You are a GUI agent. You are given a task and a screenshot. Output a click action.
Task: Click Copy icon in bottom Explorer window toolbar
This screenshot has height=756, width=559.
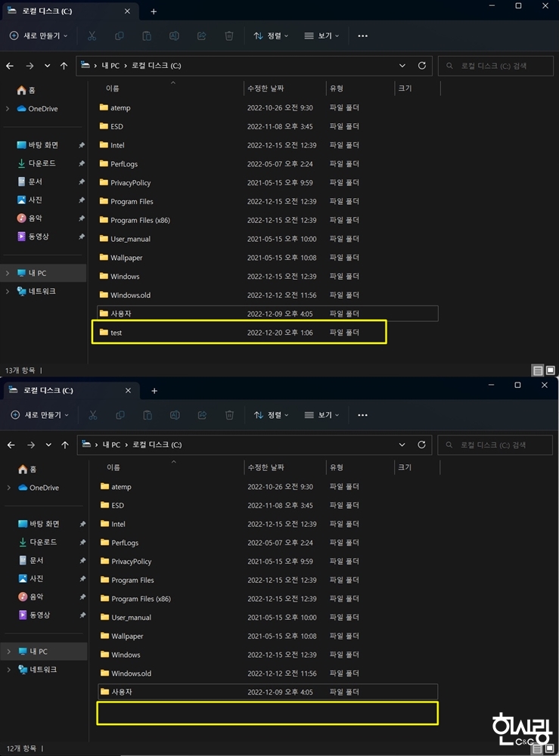pos(120,414)
